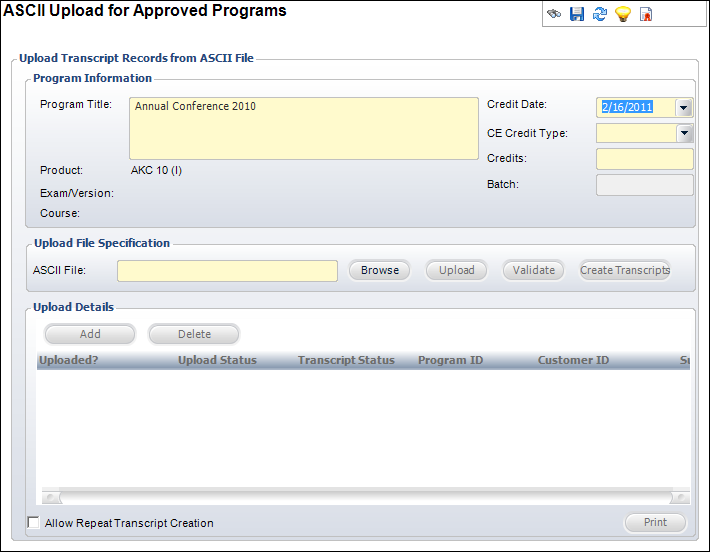The height and width of the screenshot is (552, 710).
Task: Expand the CE Credit Type dropdown
Action: pos(684,133)
